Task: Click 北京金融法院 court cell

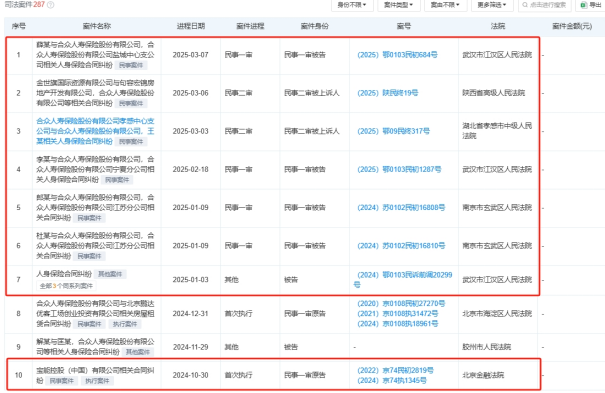Action: tap(483, 375)
